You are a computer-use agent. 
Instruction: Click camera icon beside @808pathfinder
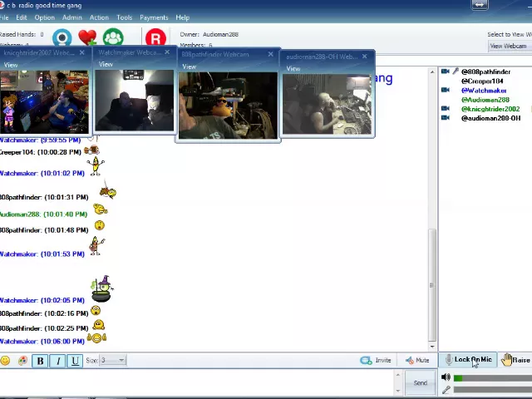pyautogui.click(x=446, y=71)
